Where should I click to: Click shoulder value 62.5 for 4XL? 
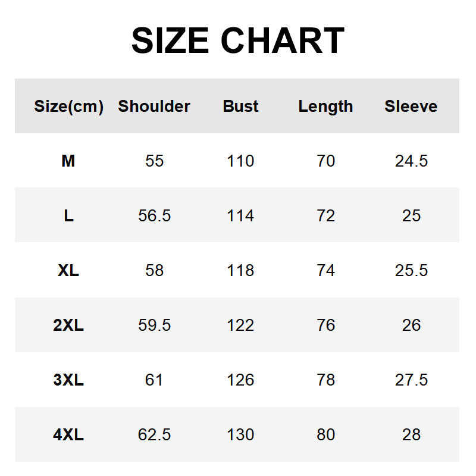[x=155, y=435]
